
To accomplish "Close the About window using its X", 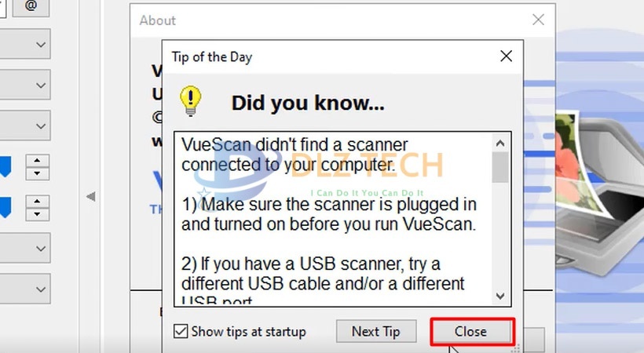I will point(538,20).
